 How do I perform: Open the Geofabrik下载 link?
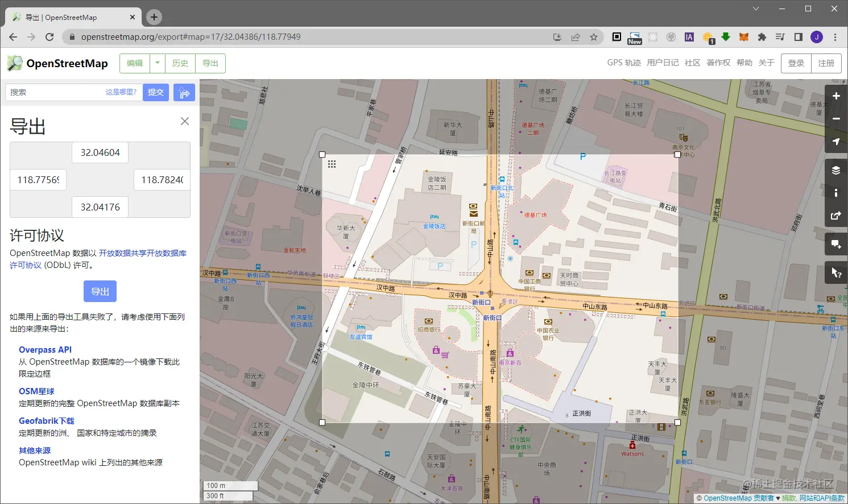coord(47,421)
